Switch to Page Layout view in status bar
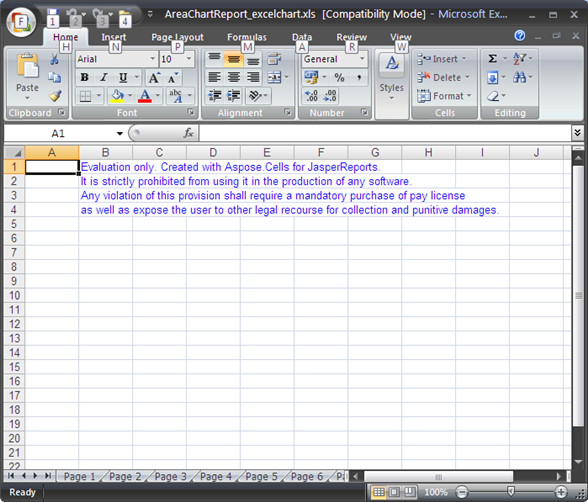 (x=394, y=492)
